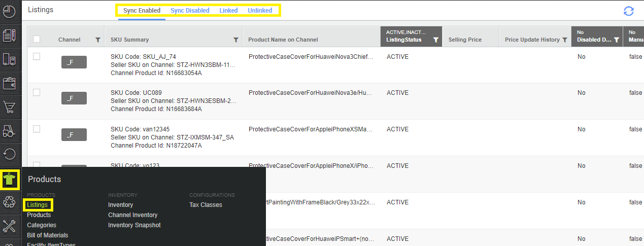Open Bill of Materials menu entry
Image resolution: width=644 pixels, height=246 pixels.
pyautogui.click(x=48, y=235)
